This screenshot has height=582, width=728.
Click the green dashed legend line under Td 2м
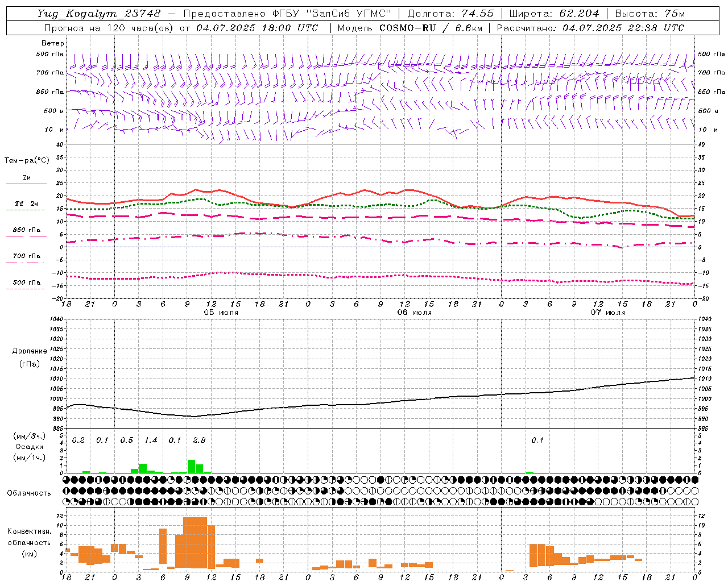(x=25, y=210)
